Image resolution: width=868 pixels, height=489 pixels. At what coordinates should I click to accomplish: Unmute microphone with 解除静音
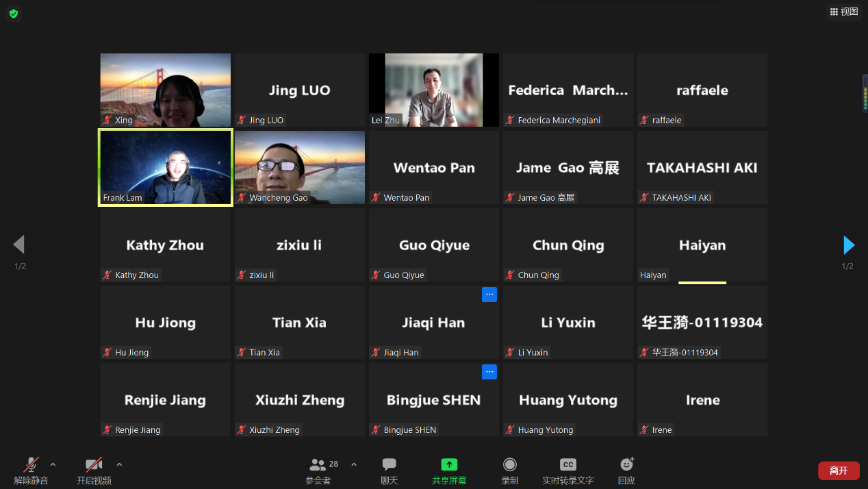[31, 470]
